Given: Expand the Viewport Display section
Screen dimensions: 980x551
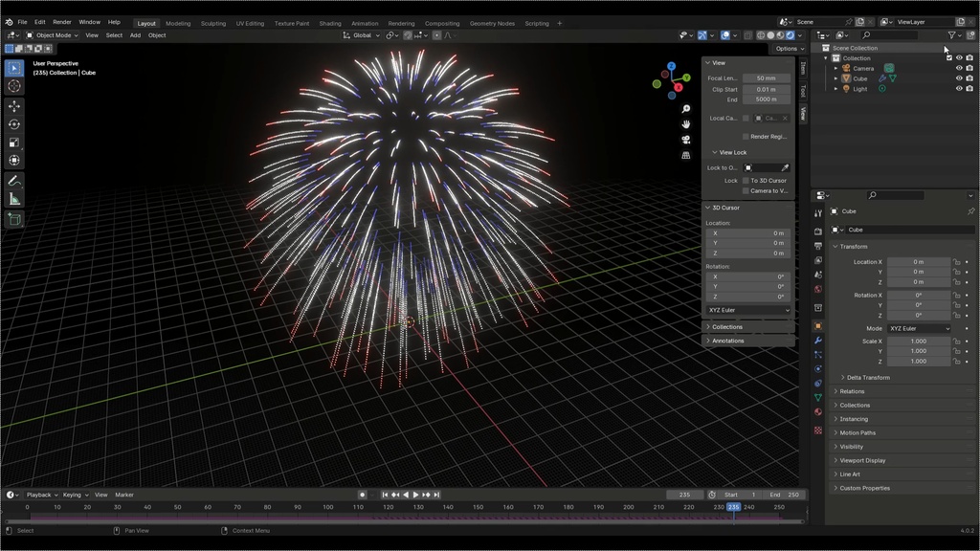Looking at the screenshot, I should point(862,460).
